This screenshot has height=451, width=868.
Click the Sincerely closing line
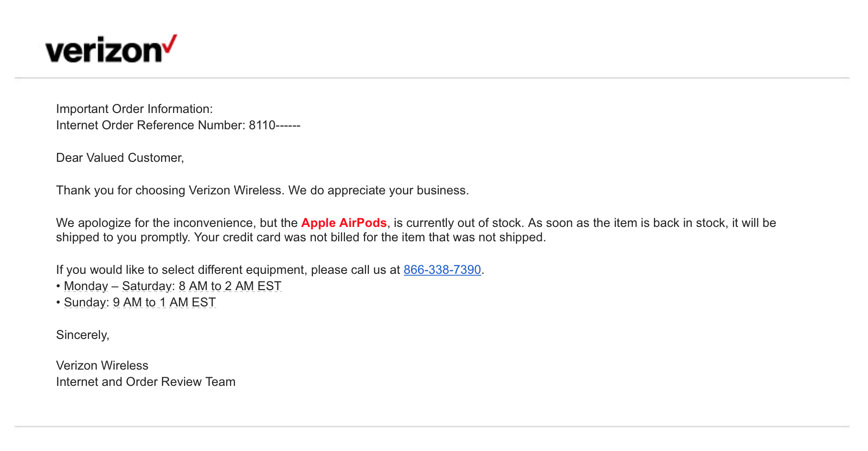click(83, 335)
